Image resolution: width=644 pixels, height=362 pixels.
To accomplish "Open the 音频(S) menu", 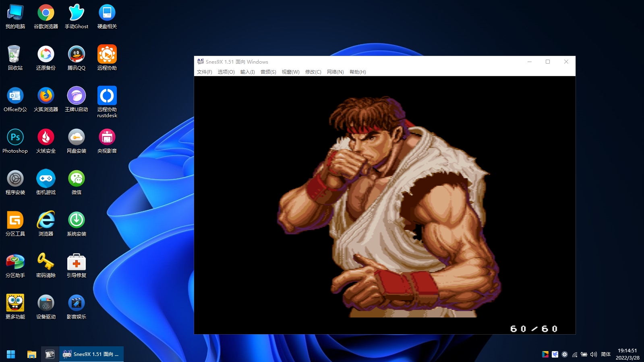I will (268, 72).
